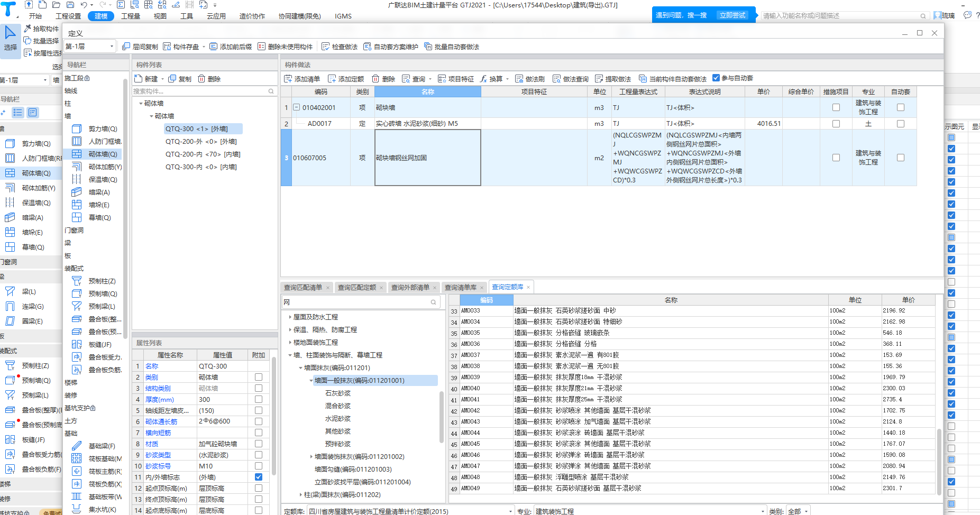Click 拾取构件 in main toolbar
The image size is (980, 515).
pos(41,29)
